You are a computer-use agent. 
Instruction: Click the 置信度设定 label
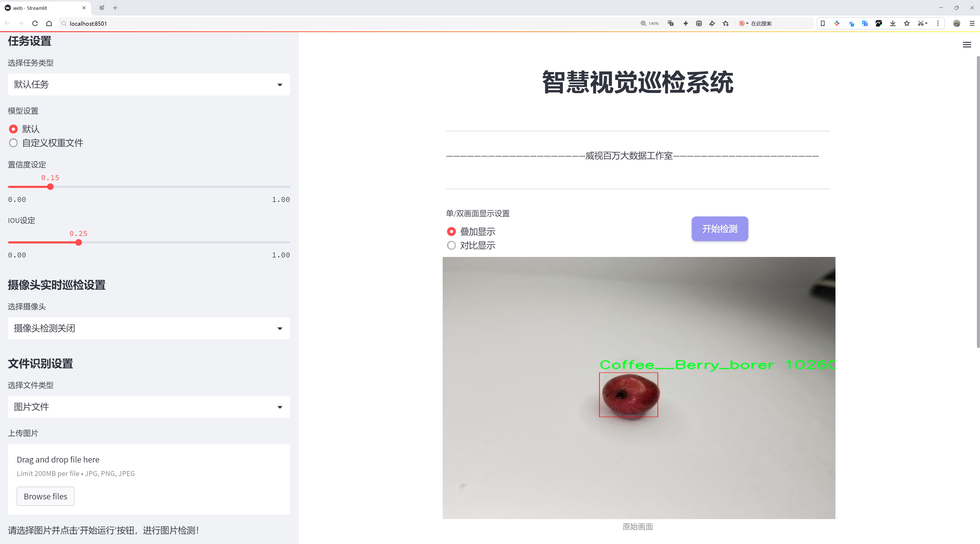(27, 164)
